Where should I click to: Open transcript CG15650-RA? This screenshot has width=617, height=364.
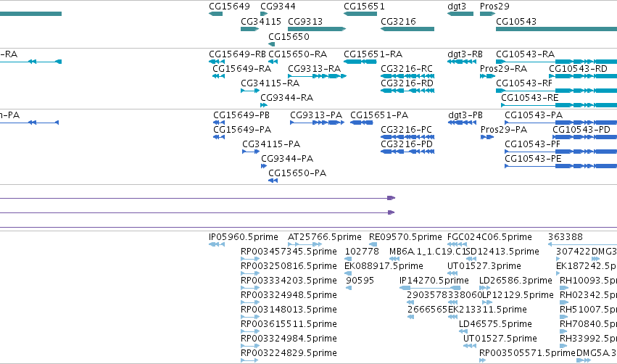pos(298,54)
